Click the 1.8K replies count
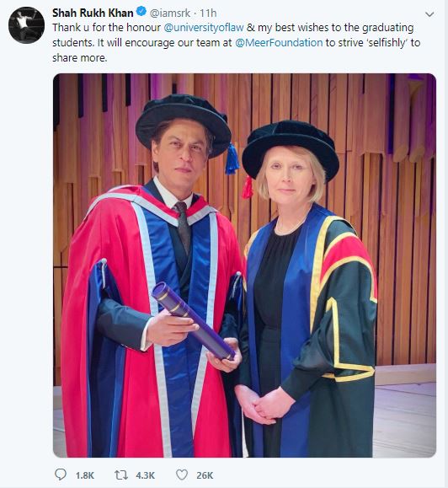Screen dimensions: 448x488 [x=85, y=475]
